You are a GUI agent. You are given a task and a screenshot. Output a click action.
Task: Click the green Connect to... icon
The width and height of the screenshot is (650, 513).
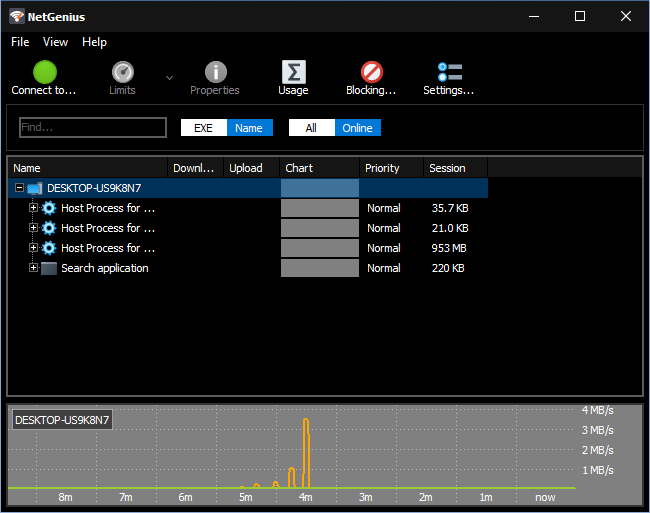click(x=45, y=72)
